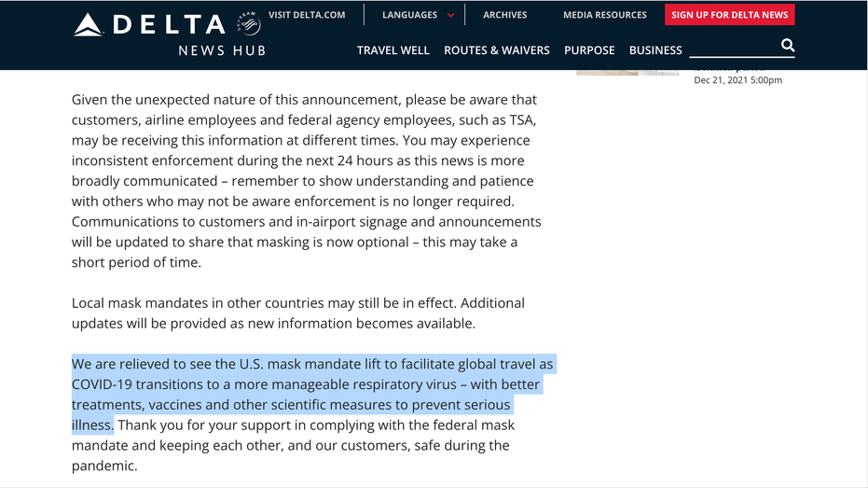Click Sign Up For Delta News button
Image resolution: width=868 pixels, height=488 pixels.
pos(730,15)
